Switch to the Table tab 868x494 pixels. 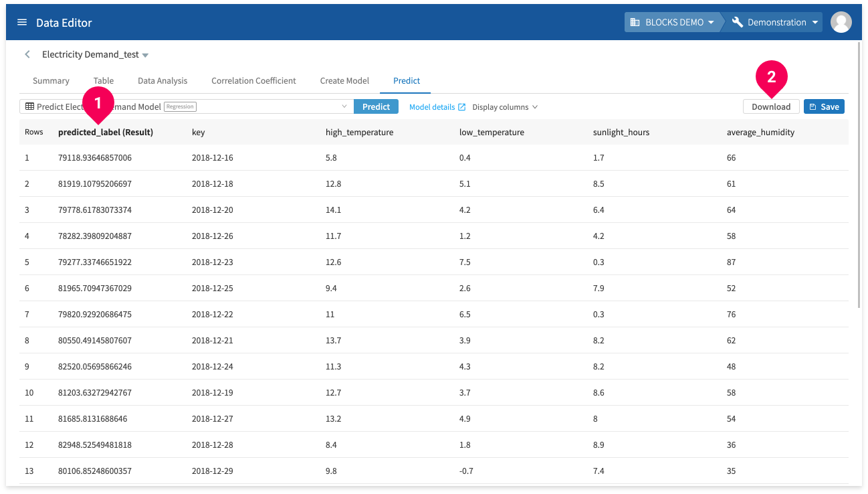(x=104, y=80)
